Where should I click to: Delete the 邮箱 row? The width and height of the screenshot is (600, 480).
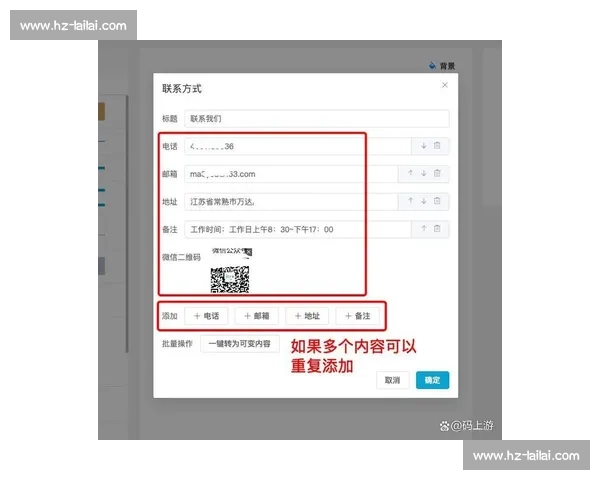coord(437,173)
